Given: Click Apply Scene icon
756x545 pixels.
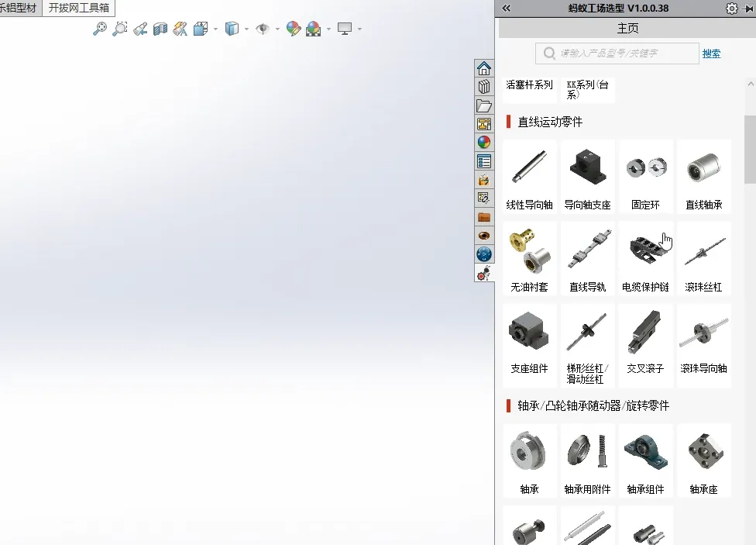Looking at the screenshot, I should click(x=314, y=29).
